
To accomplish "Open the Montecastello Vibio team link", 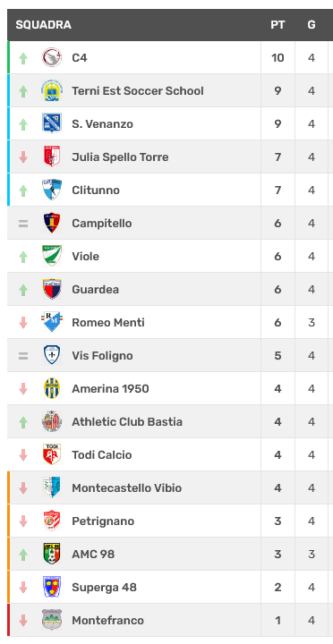I will (x=126, y=487).
